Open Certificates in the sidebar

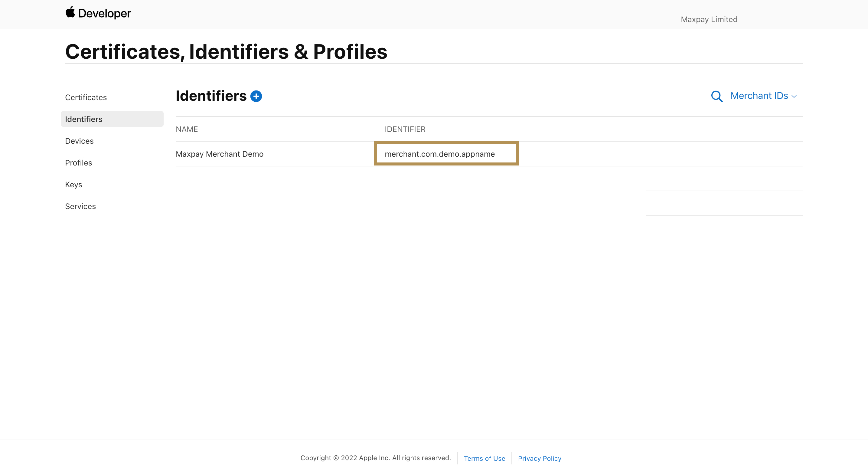pyautogui.click(x=86, y=97)
